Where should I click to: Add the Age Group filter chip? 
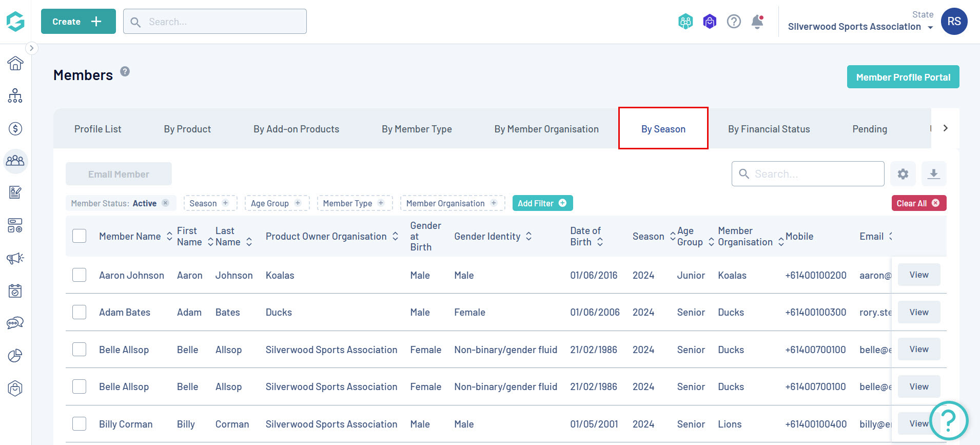point(277,203)
